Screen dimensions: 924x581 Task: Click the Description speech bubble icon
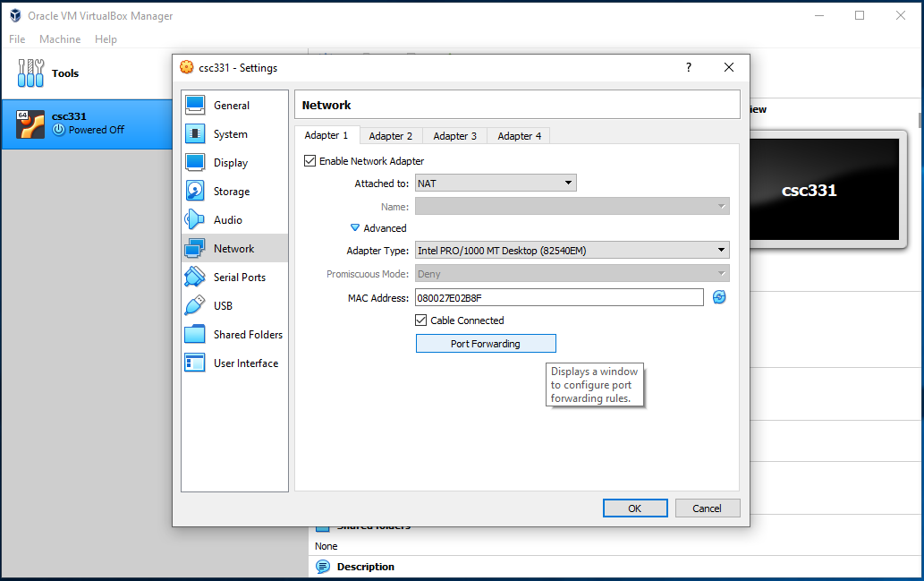323,567
